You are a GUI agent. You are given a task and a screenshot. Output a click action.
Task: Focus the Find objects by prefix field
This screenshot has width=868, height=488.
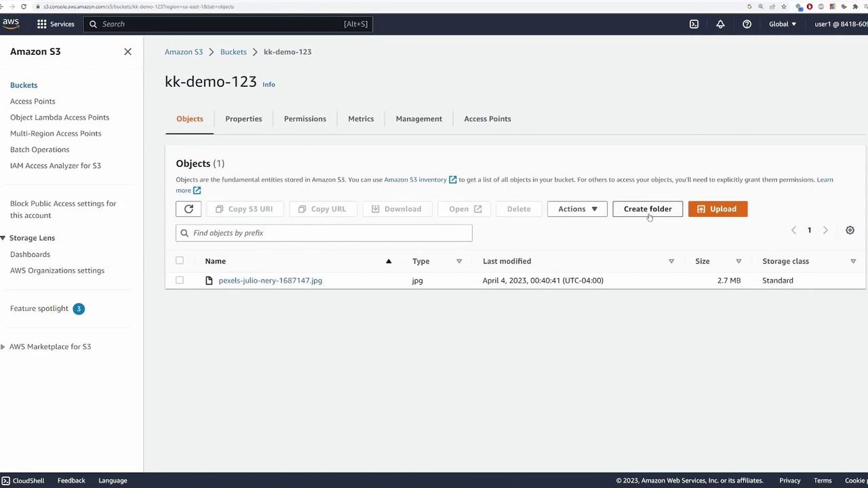pyautogui.click(x=324, y=233)
